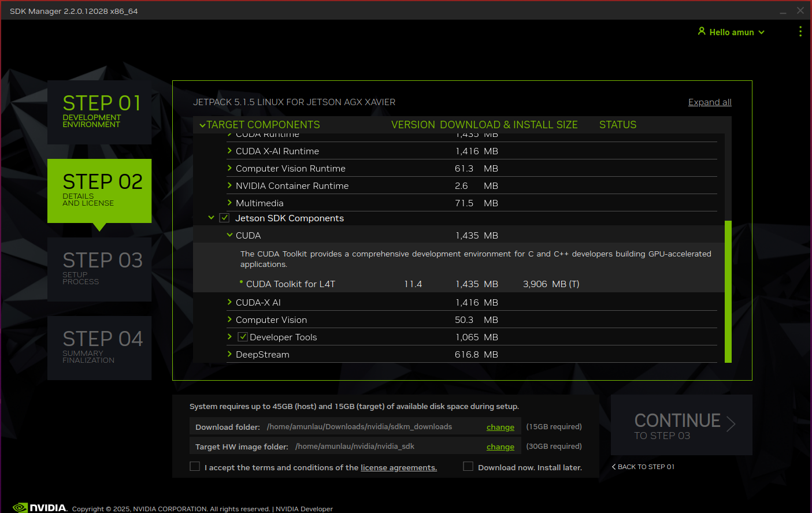Open the three-dot options menu
This screenshot has width=812, height=513.
(x=800, y=32)
